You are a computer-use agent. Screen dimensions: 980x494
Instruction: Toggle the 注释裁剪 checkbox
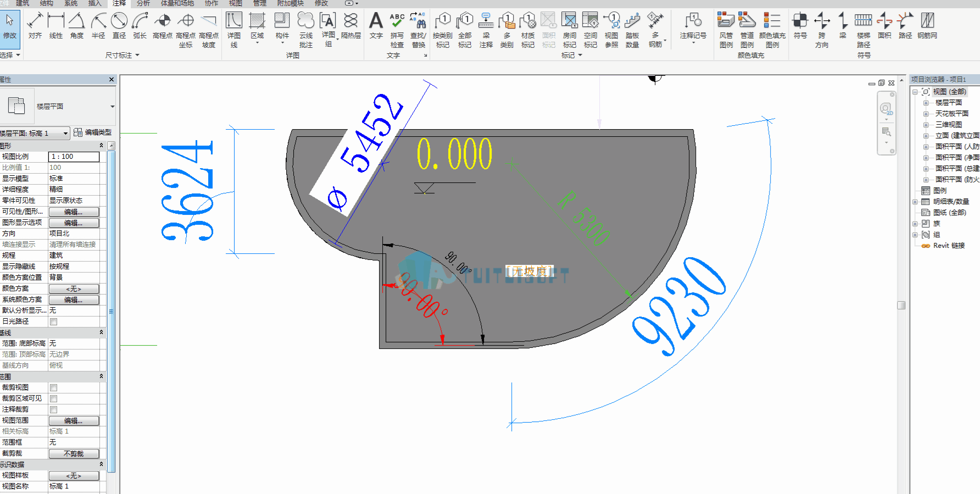click(54, 409)
